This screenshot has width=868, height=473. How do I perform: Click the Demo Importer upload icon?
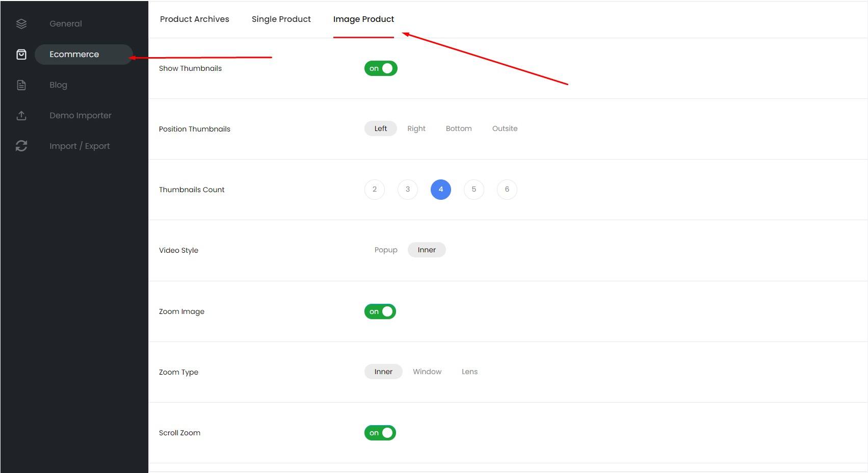21,116
